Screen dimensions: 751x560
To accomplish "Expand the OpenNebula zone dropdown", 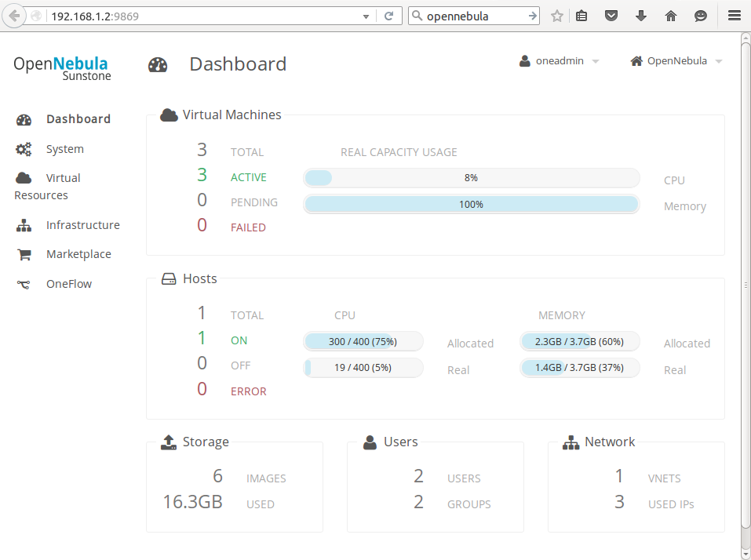I will [676, 61].
